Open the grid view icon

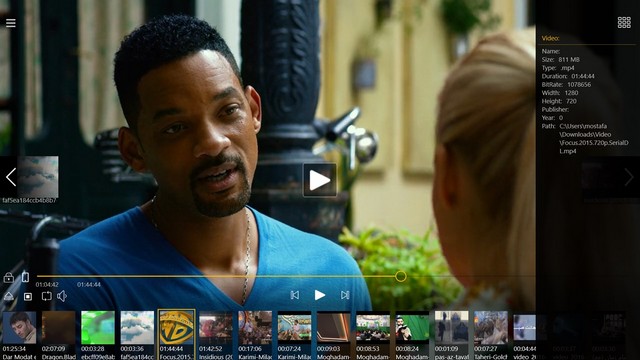[624, 22]
